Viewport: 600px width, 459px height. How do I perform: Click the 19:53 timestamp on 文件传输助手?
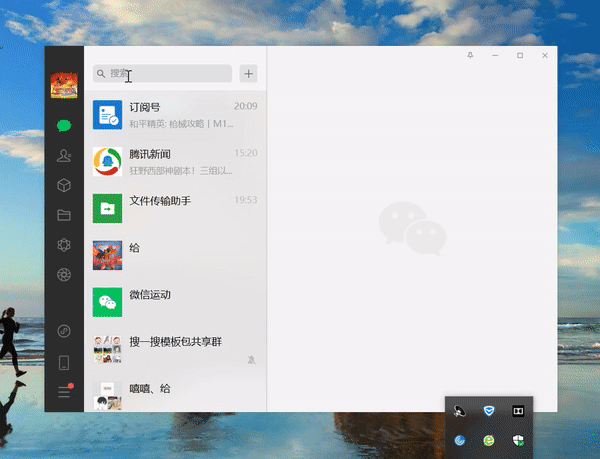(246, 200)
